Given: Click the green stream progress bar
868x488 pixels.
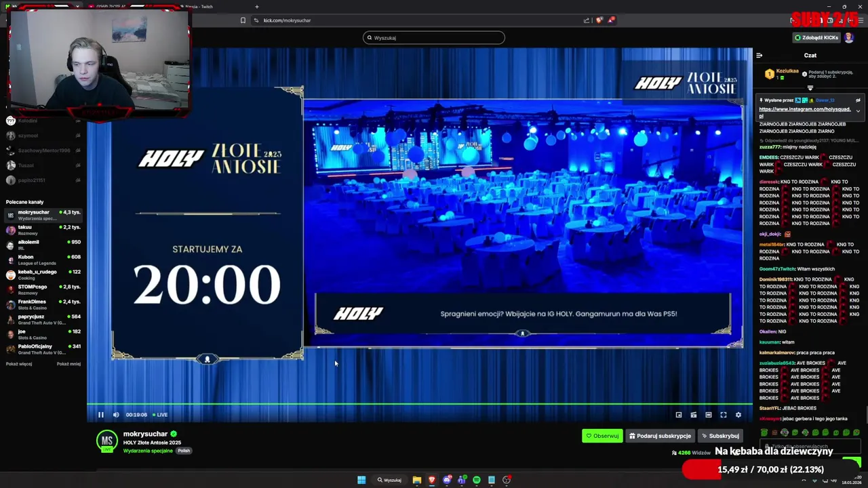Looking at the screenshot, I should click(x=420, y=404).
